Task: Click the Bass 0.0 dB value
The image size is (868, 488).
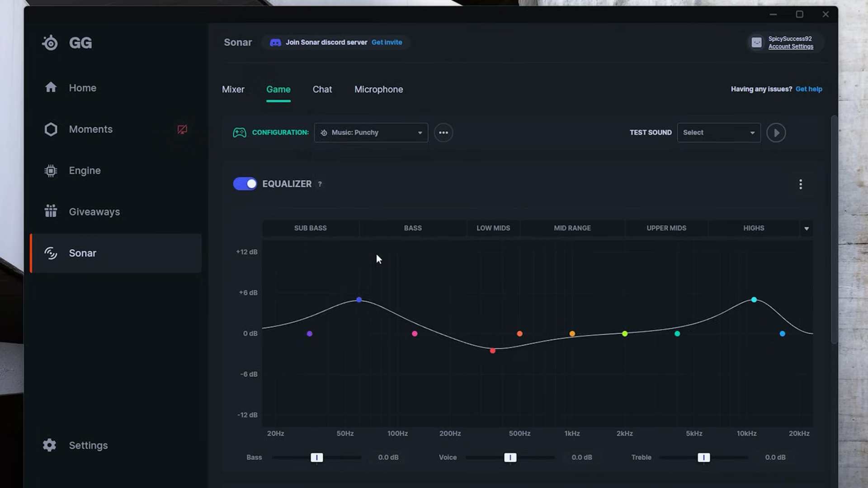Action: click(x=388, y=457)
